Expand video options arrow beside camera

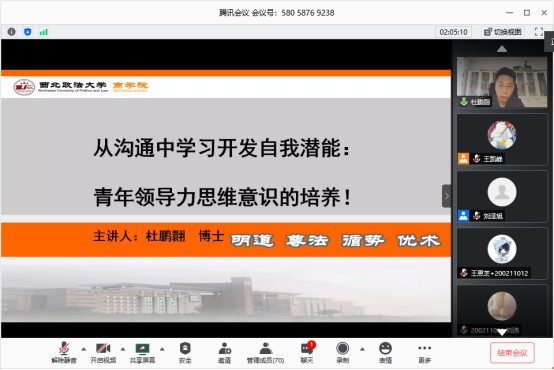point(123,349)
